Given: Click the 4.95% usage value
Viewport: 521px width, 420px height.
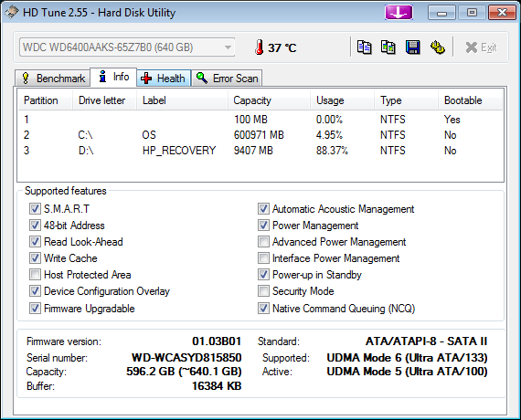Looking at the screenshot, I should (x=329, y=135).
